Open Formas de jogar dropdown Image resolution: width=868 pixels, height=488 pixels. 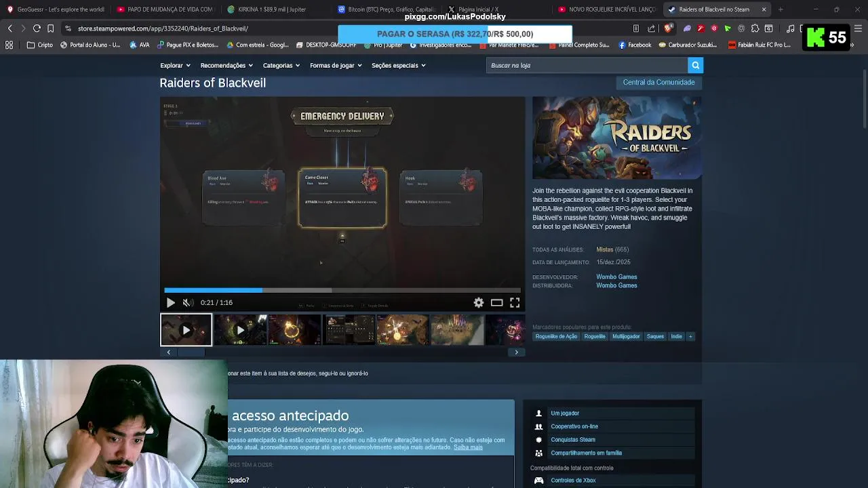point(336,66)
